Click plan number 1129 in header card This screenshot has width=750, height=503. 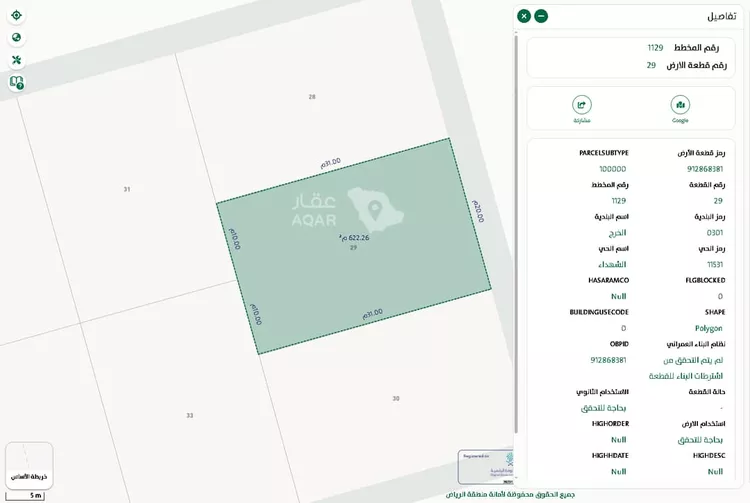pos(655,48)
